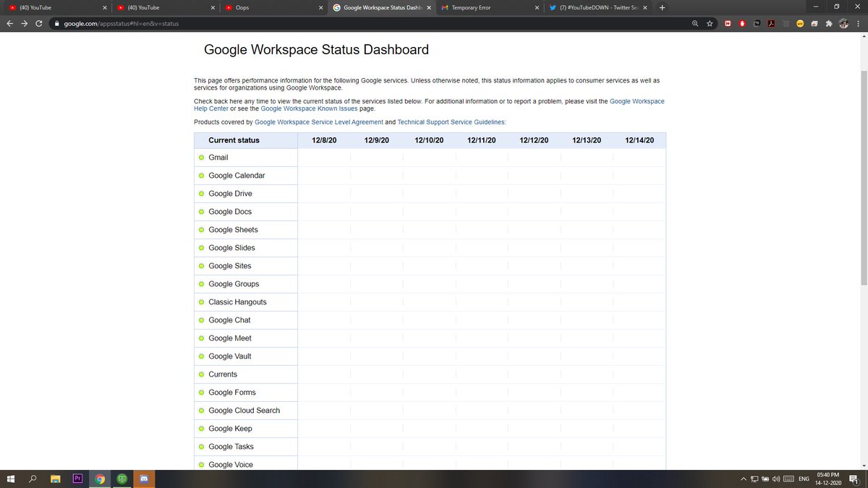
Task: Show hidden system tray icons
Action: pyautogui.click(x=743, y=479)
